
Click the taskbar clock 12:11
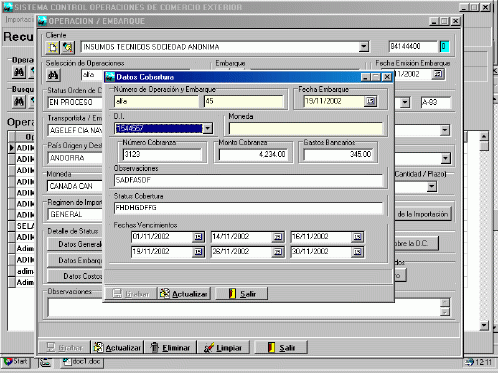[x=483, y=362]
